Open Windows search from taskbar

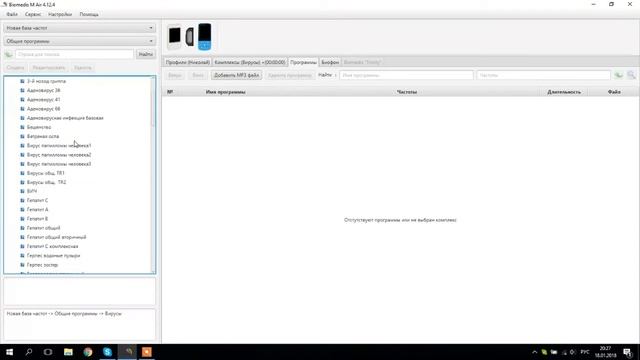pos(29,352)
